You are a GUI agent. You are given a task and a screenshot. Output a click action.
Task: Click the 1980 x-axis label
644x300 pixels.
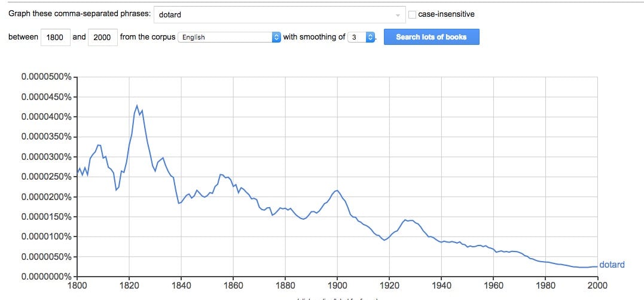pos(545,284)
